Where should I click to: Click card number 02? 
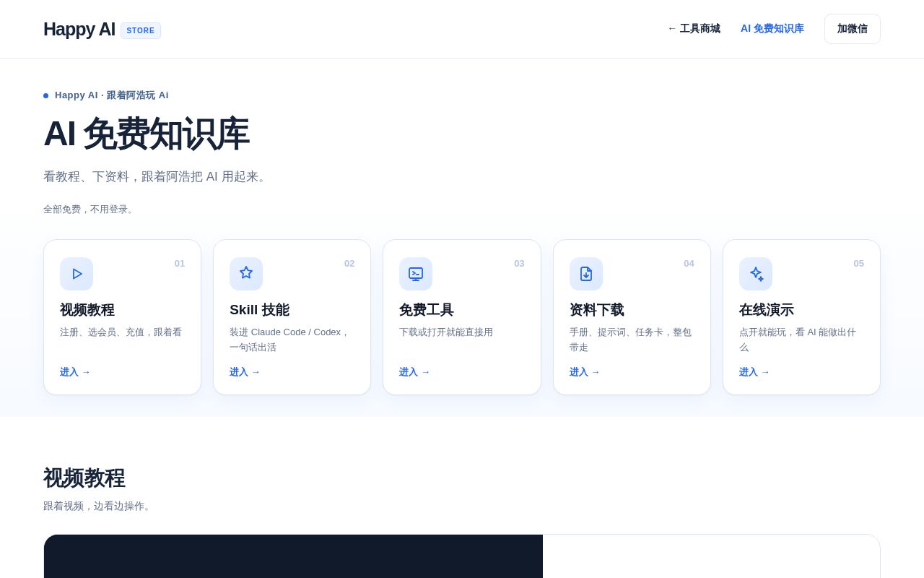coord(349,264)
